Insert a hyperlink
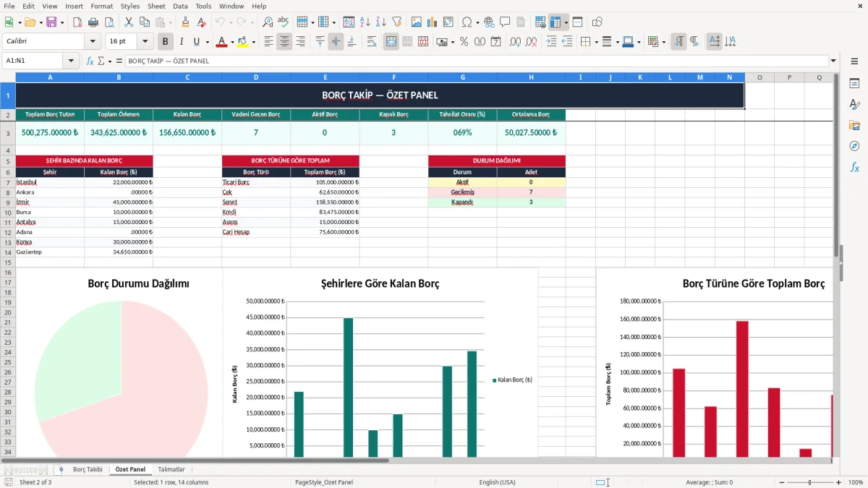 489,22
